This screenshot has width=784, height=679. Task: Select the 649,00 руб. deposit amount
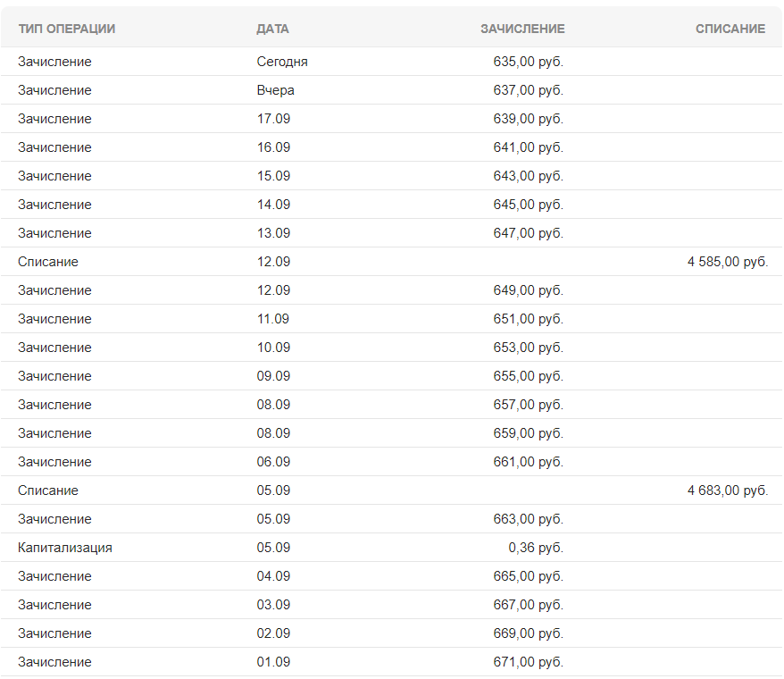point(528,290)
